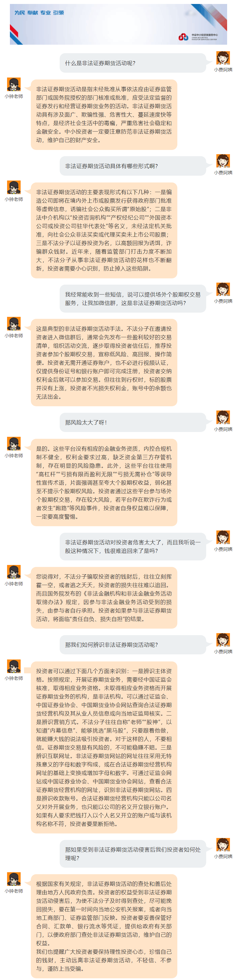Click the question bubble '受到非法证券期货活动侵害后'
Viewport: 237px width, 980px height.
click(133, 853)
